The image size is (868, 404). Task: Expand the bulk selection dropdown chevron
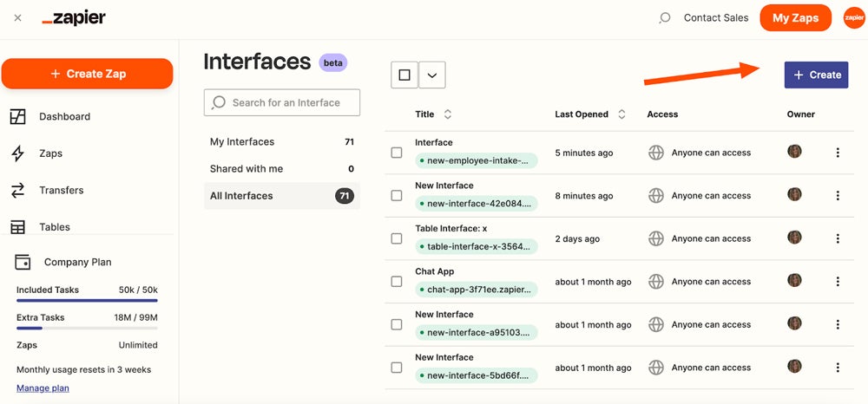pyautogui.click(x=432, y=75)
